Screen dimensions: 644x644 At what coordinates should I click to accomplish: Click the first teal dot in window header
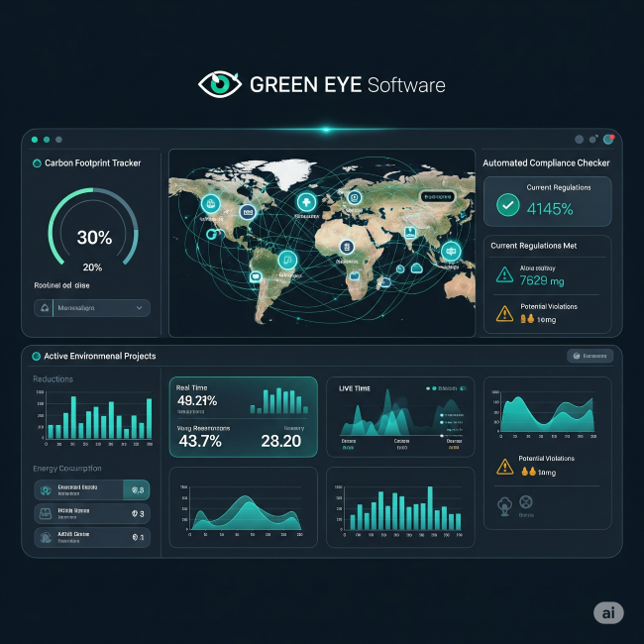click(x=35, y=140)
